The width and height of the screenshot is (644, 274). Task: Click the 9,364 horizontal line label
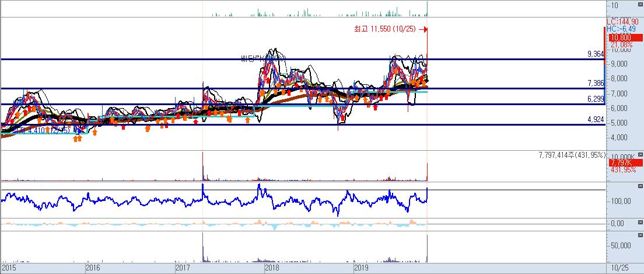click(x=596, y=54)
